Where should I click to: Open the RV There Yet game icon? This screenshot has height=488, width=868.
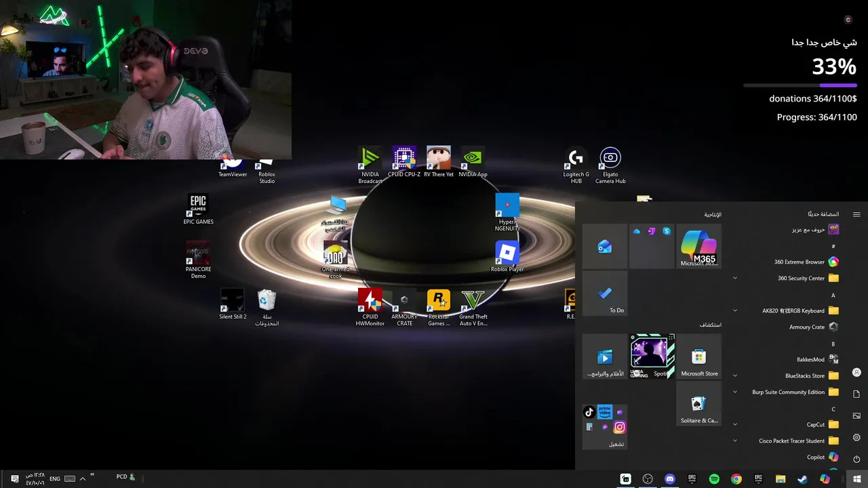pyautogui.click(x=439, y=161)
